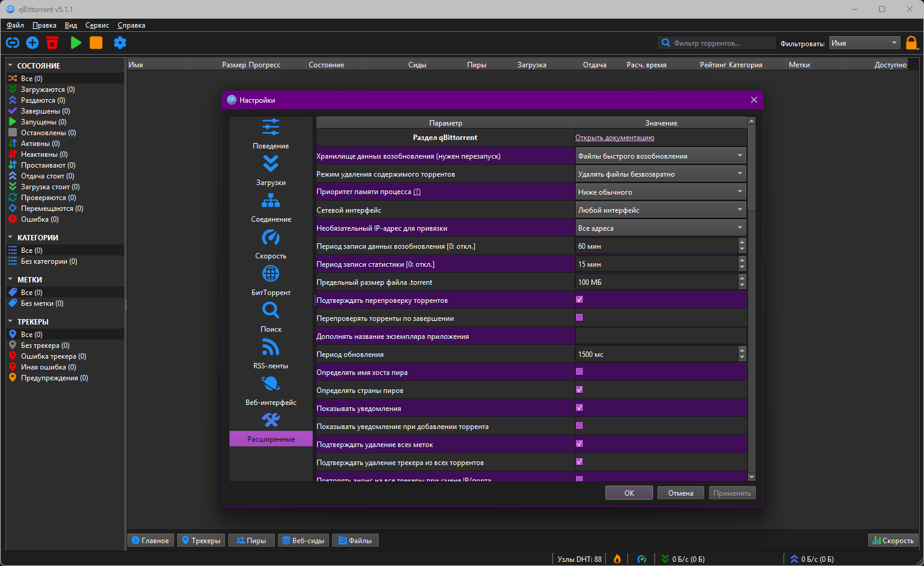Click the orange lock icon in toolbar
This screenshot has height=566, width=924.
pyautogui.click(x=911, y=43)
